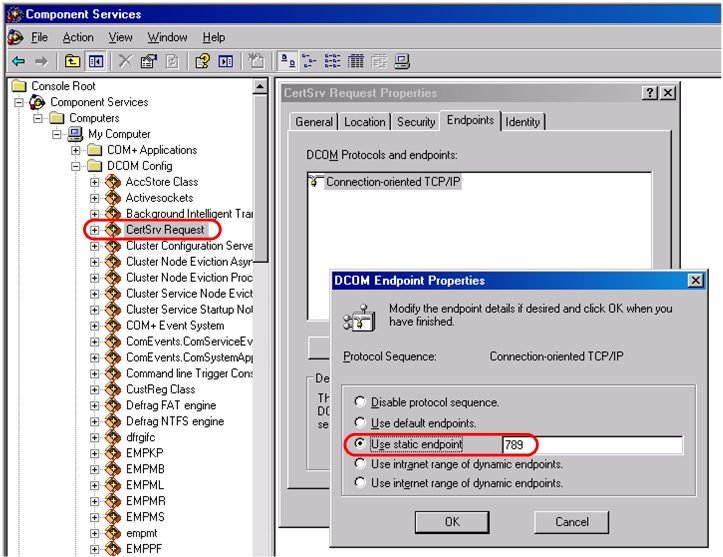This screenshot has height=557, width=723.
Task: Click the Help toolbar icon
Action: click(202, 61)
